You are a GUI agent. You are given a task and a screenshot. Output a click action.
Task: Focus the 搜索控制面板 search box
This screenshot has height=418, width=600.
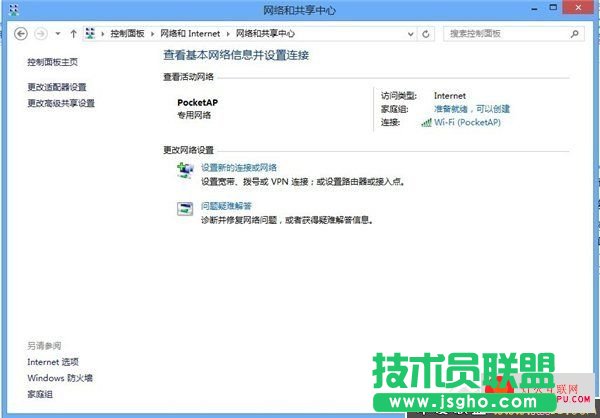pos(514,34)
